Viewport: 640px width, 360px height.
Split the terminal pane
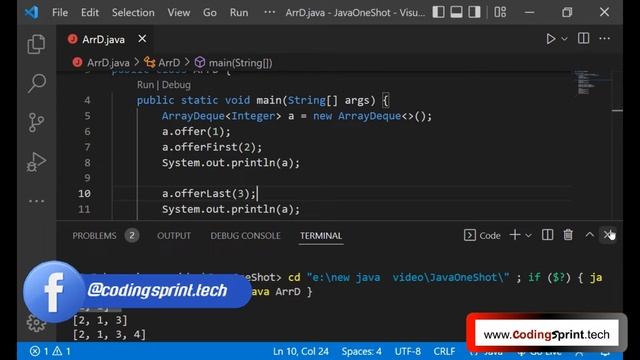547,235
